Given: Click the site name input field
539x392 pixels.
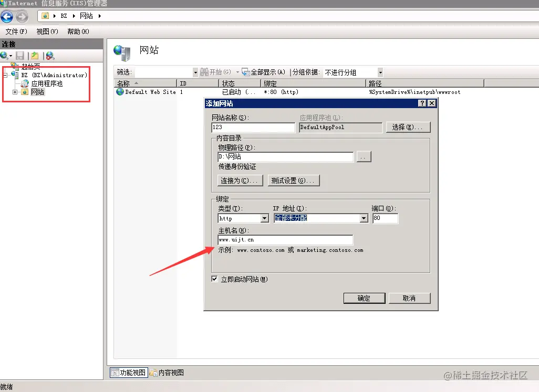Looking at the screenshot, I should pyautogui.click(x=253, y=128).
